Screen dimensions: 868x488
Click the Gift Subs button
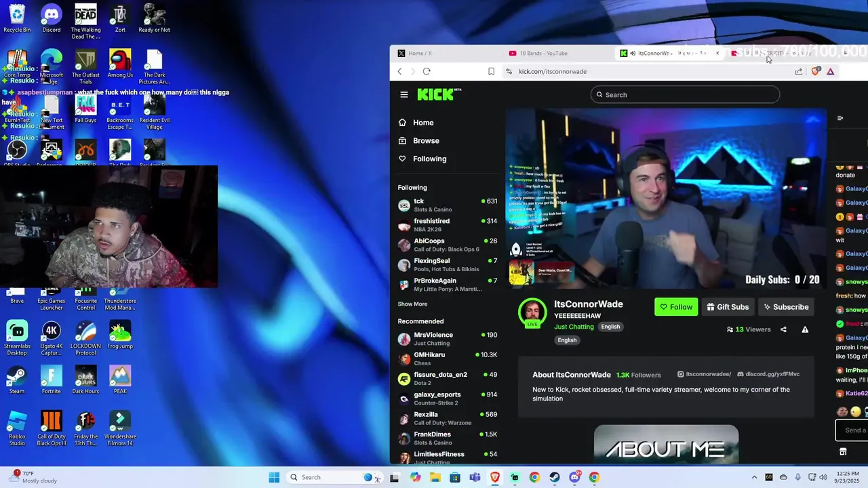pyautogui.click(x=728, y=307)
